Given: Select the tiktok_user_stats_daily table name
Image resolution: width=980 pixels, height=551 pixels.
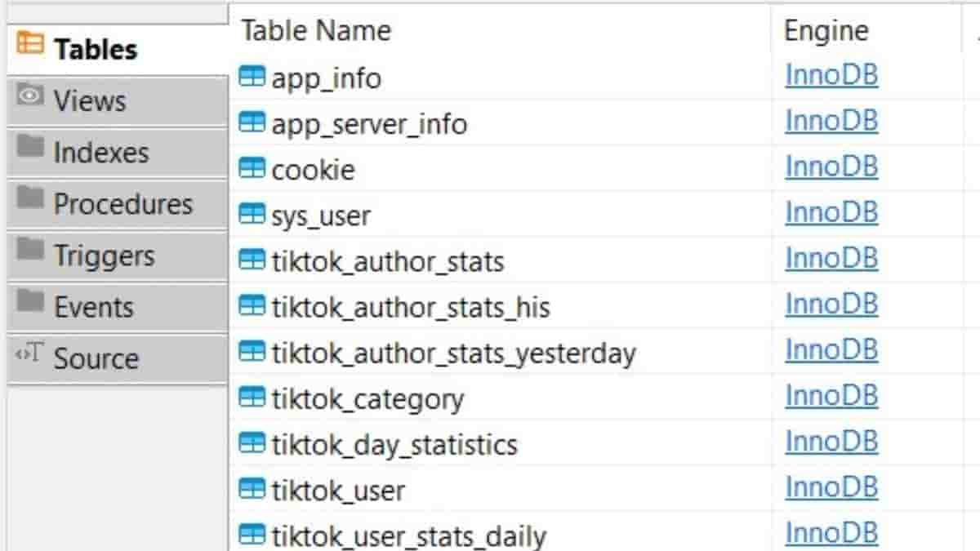Looking at the screenshot, I should (408, 536).
